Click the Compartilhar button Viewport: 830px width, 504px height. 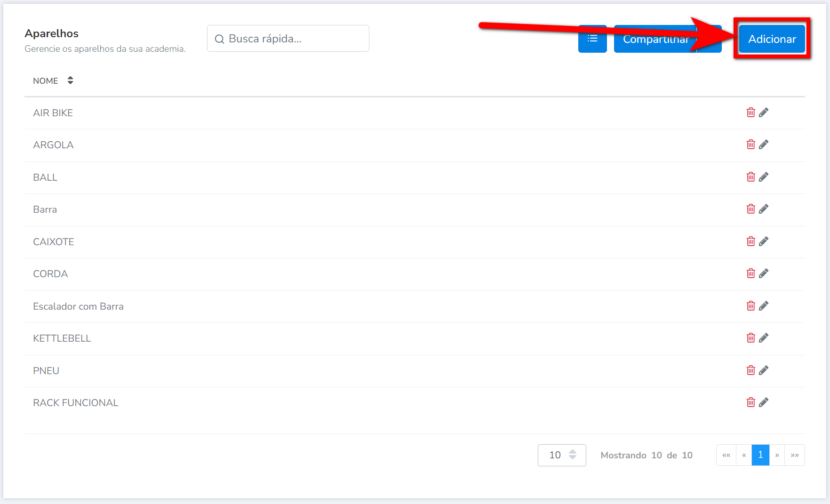pos(655,40)
